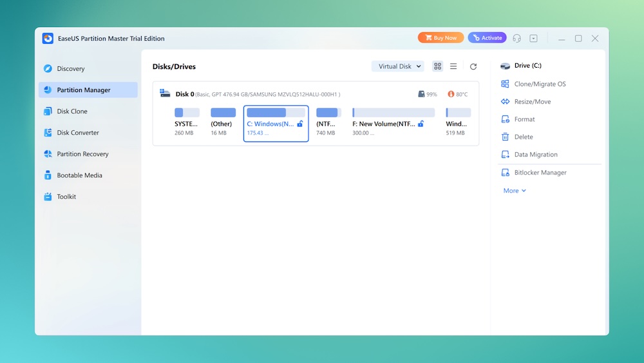Open the Virtual Disk dropdown
Image resolution: width=644 pixels, height=363 pixels.
click(x=397, y=66)
